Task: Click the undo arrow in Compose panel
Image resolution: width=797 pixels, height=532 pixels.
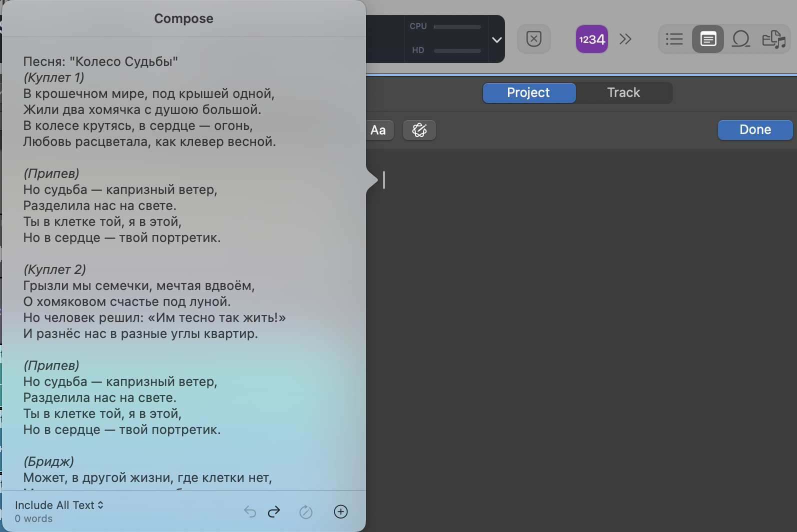Action: pos(250,511)
